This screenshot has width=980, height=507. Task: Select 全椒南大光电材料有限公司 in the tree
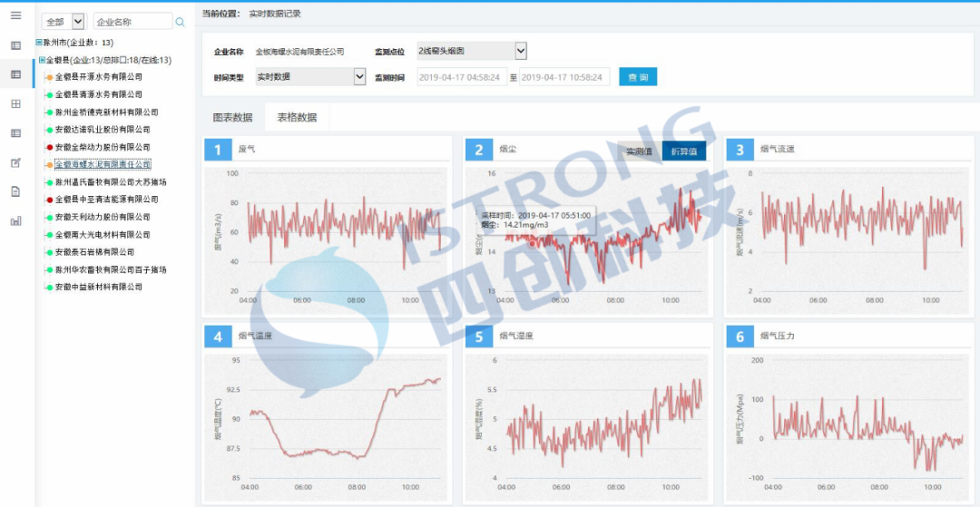pyautogui.click(x=103, y=235)
